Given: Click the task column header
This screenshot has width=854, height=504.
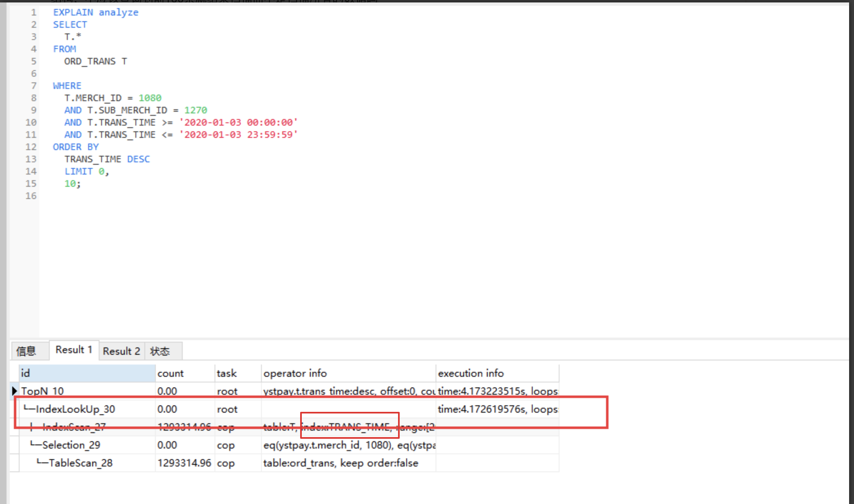Looking at the screenshot, I should 227,373.
